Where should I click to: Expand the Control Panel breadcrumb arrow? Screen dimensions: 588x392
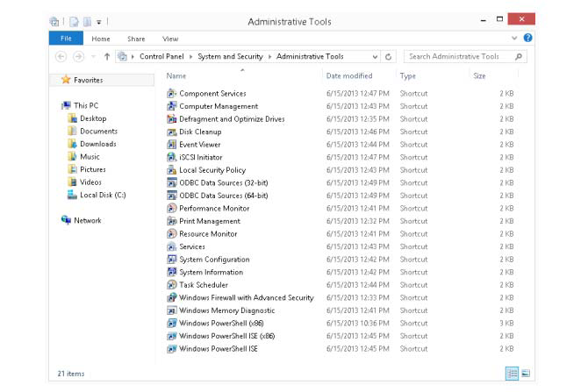190,57
